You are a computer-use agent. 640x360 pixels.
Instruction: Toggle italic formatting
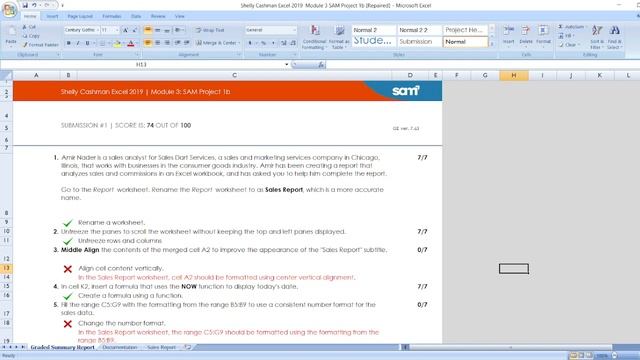click(78, 43)
